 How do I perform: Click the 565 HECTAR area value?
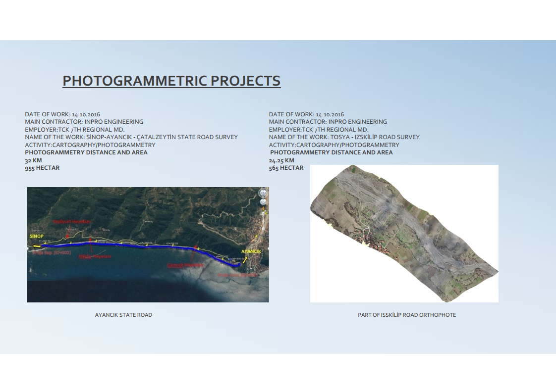coord(286,168)
